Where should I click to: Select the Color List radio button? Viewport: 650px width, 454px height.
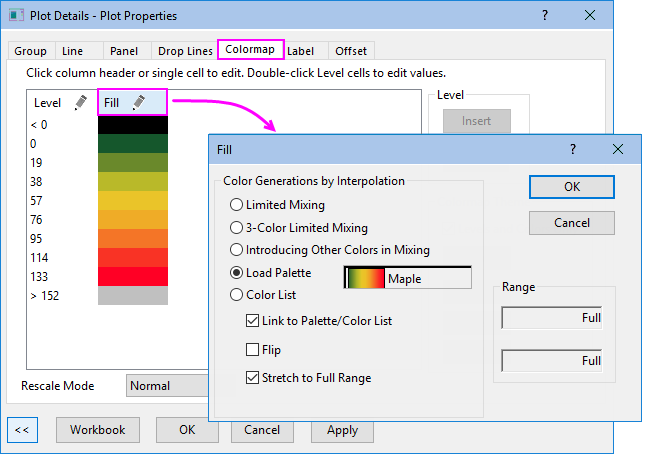pos(236,295)
